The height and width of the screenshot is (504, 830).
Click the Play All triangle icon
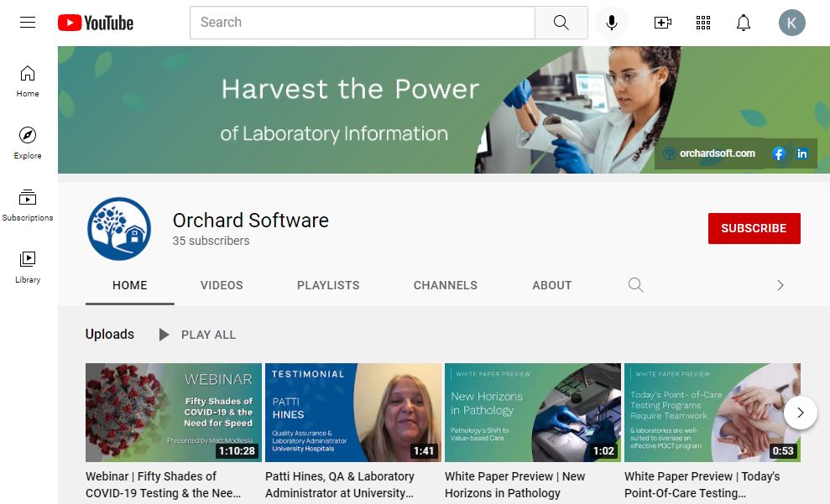pos(164,335)
